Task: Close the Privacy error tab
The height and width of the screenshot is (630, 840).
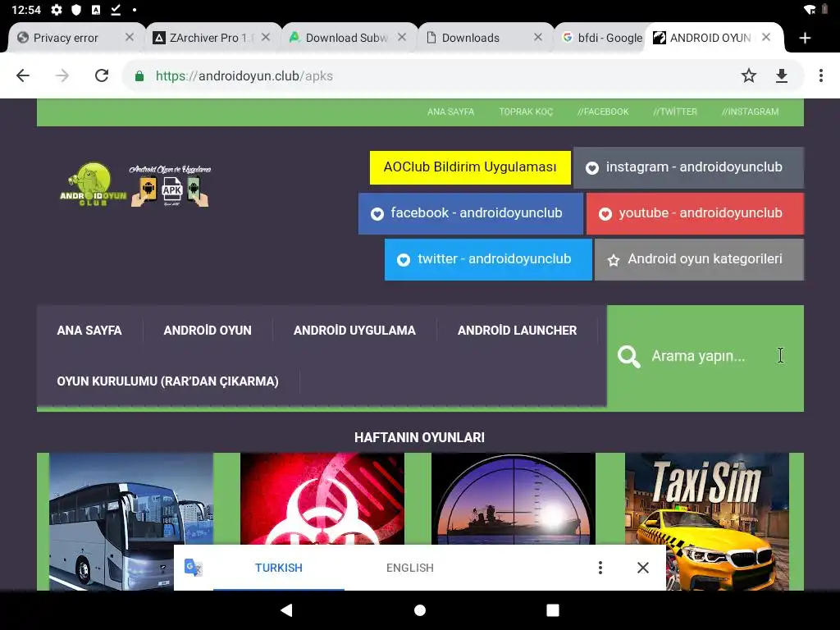Action: (129, 38)
